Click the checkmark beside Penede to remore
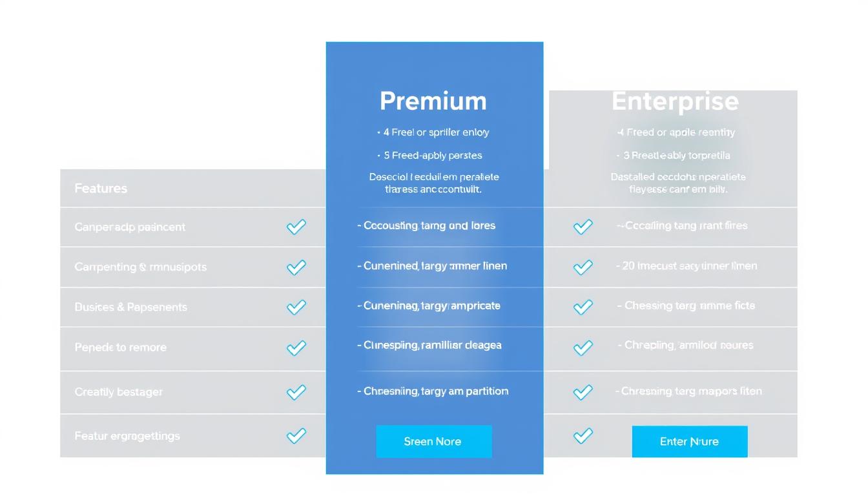 [x=296, y=347]
